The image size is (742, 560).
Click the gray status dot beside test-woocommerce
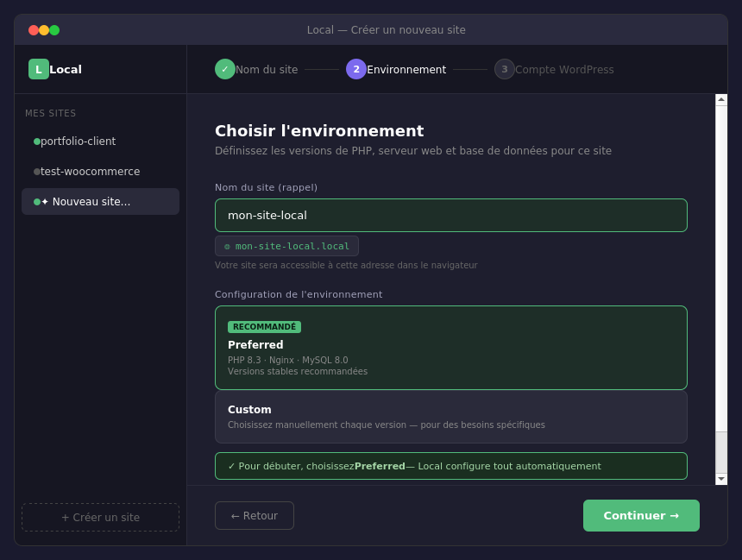37,172
